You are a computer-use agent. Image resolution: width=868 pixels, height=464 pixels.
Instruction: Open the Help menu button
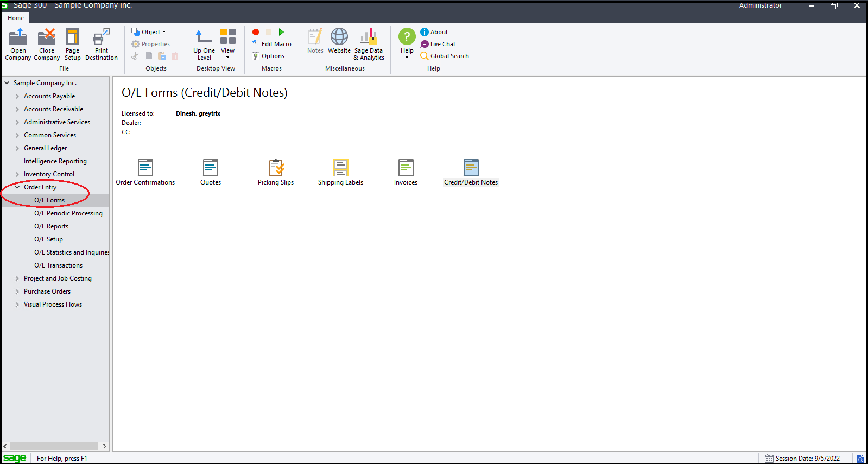tap(407, 43)
